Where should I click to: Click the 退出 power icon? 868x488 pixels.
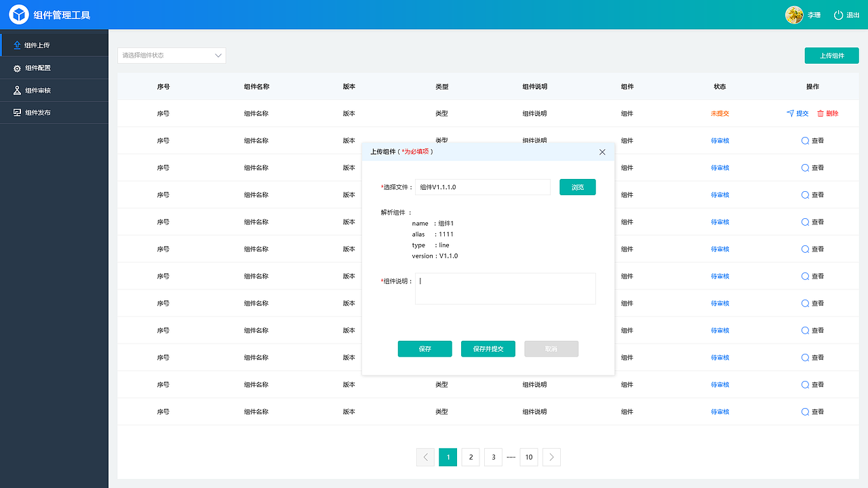pos(838,15)
